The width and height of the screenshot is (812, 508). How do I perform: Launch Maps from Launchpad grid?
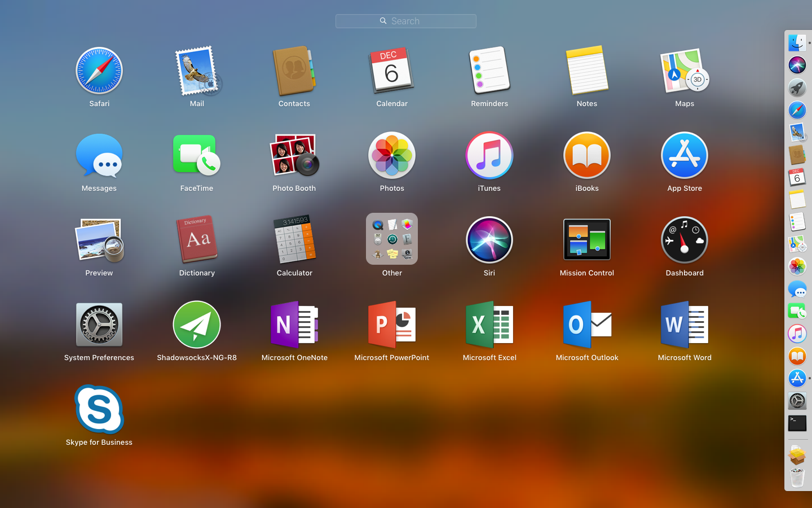[685, 71]
